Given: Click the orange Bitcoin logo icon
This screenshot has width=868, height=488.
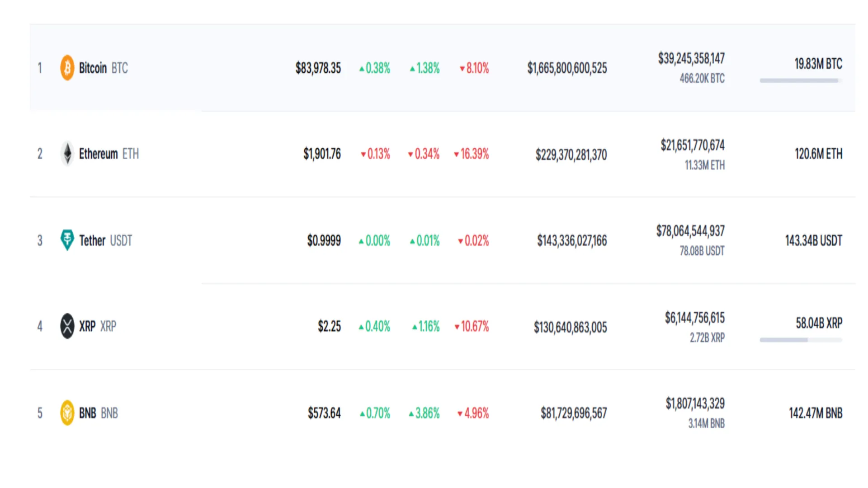Looking at the screenshot, I should coord(67,68).
